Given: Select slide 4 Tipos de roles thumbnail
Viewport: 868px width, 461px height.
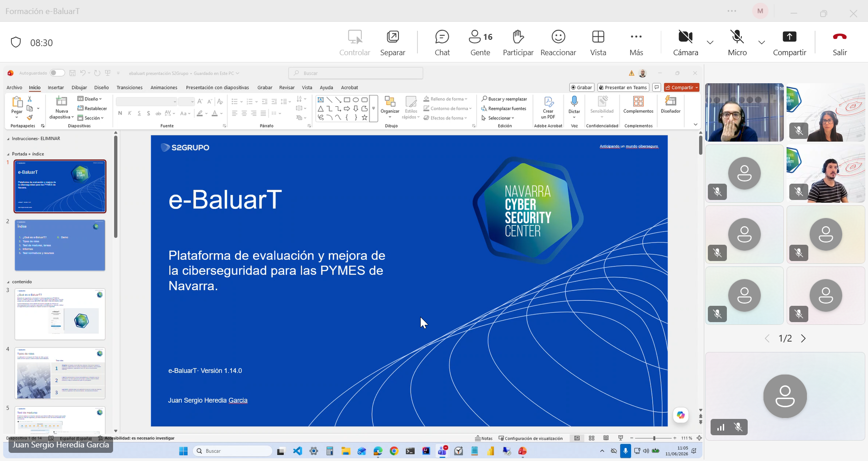Looking at the screenshot, I should tap(60, 373).
